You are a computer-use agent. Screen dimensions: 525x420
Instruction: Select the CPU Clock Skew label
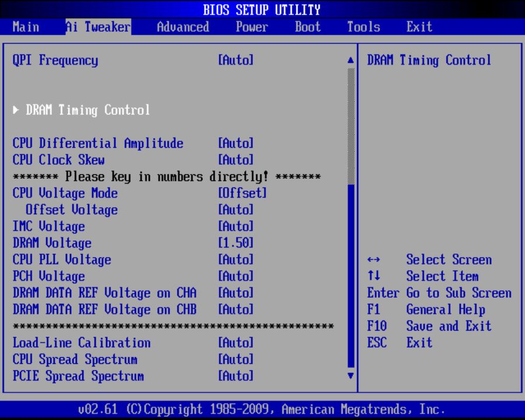click(58, 160)
